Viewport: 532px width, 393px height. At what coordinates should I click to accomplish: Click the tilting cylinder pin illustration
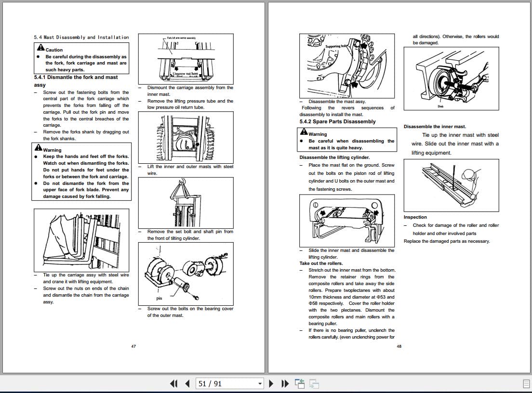[x=186, y=274]
